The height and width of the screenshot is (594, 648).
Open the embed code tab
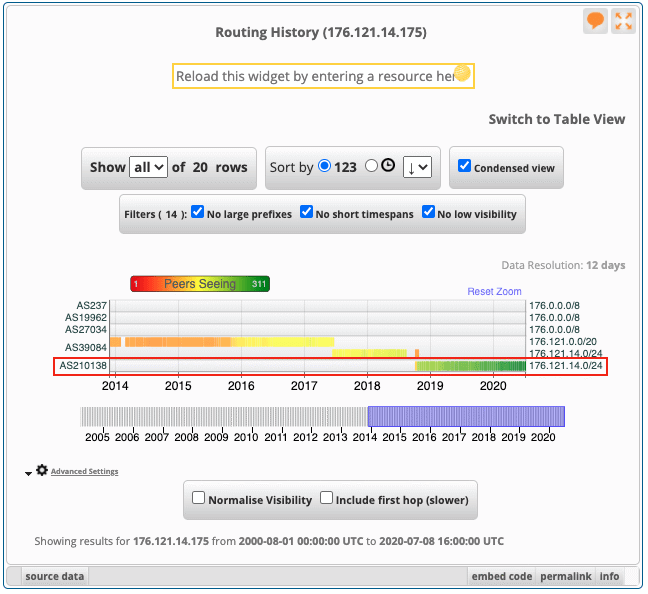[502, 576]
